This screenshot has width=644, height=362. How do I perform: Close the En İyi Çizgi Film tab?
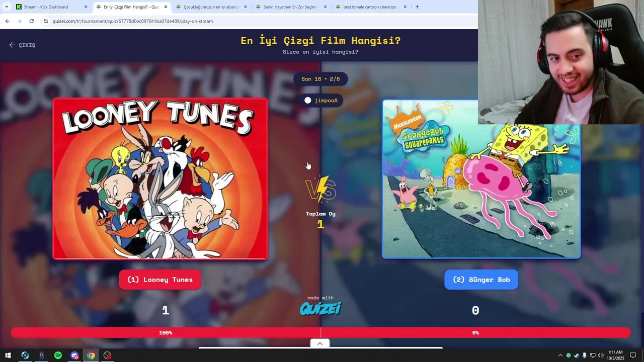tap(166, 7)
